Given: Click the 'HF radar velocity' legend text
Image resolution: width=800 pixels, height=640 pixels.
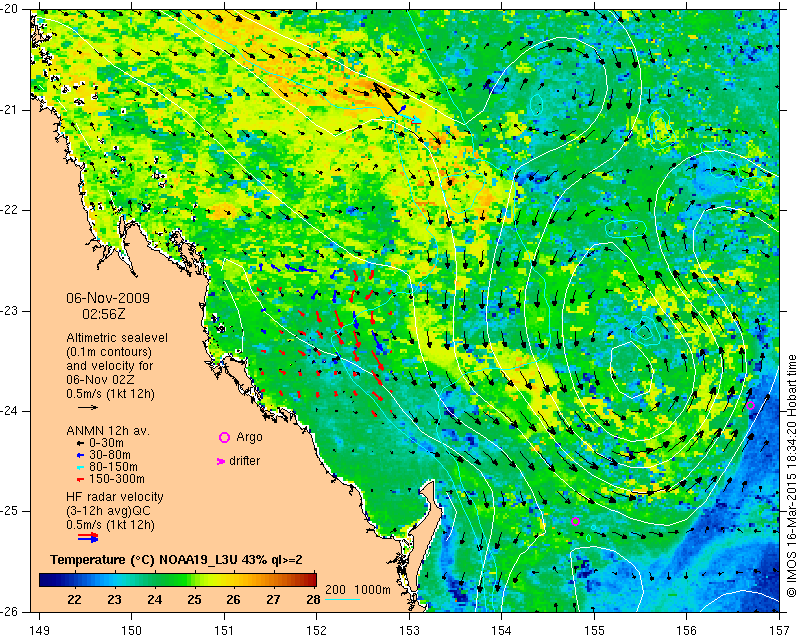Looking at the screenshot, I should (115, 497).
